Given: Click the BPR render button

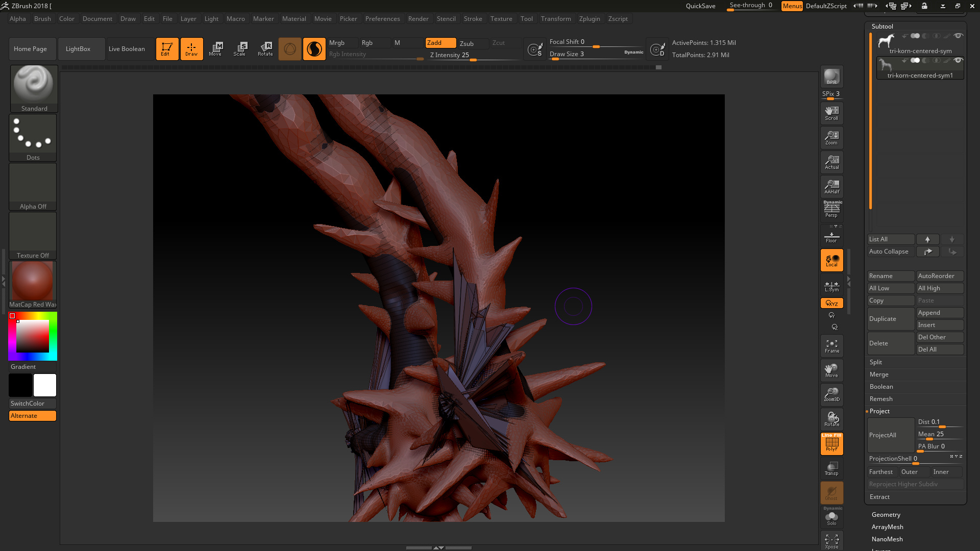Looking at the screenshot, I should tap(831, 77).
